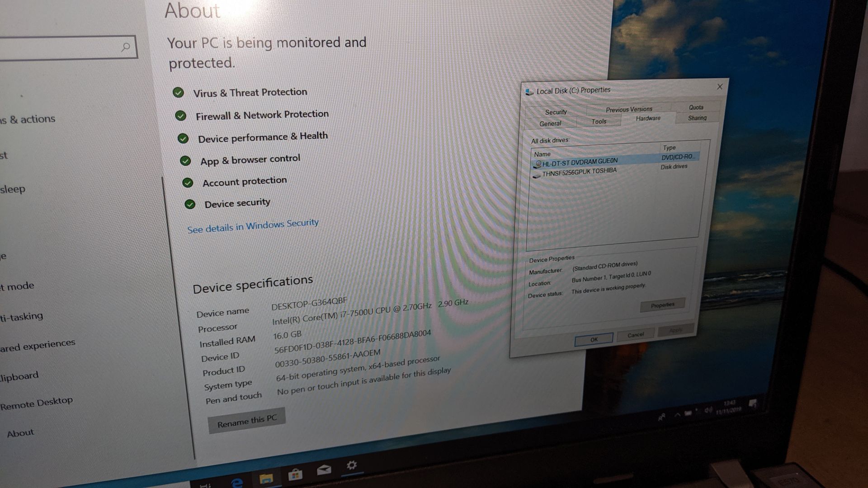868x488 pixels.
Task: Switch to the Tools tab
Action: point(599,121)
